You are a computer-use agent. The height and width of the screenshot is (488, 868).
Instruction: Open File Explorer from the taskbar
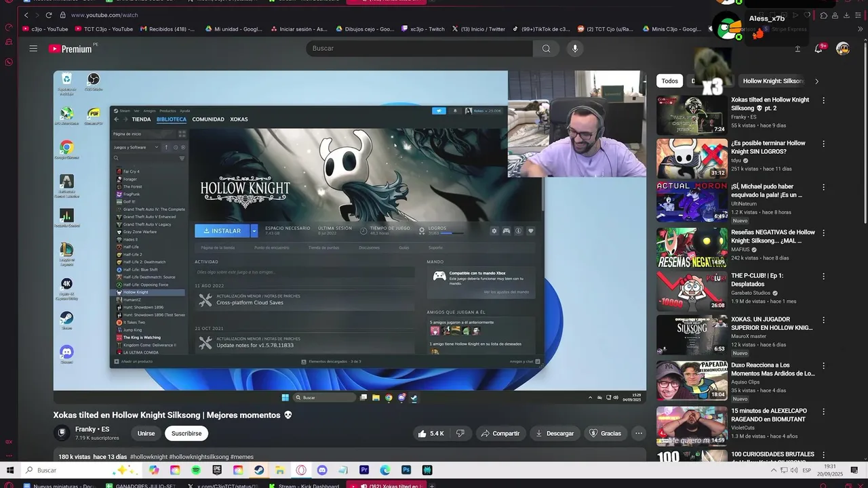click(x=280, y=470)
